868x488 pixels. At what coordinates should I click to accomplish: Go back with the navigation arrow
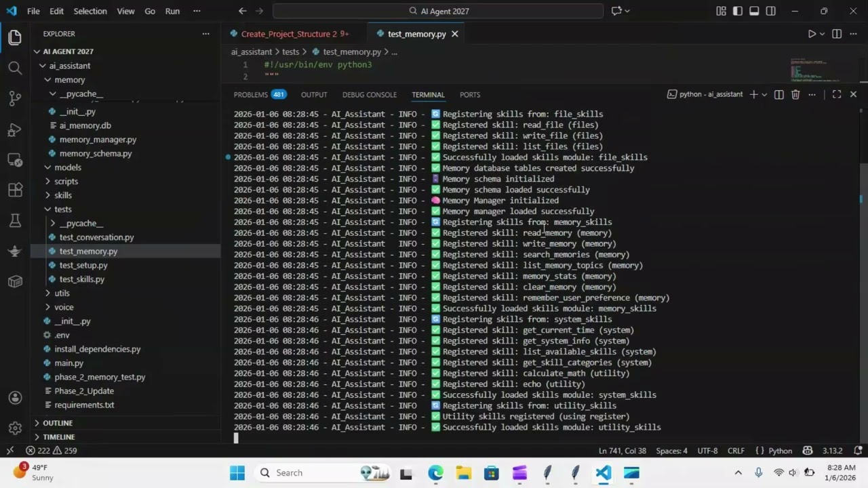(x=243, y=11)
